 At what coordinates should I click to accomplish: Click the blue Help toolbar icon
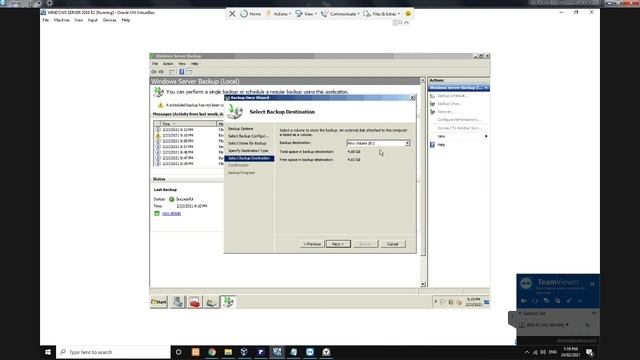(x=182, y=72)
